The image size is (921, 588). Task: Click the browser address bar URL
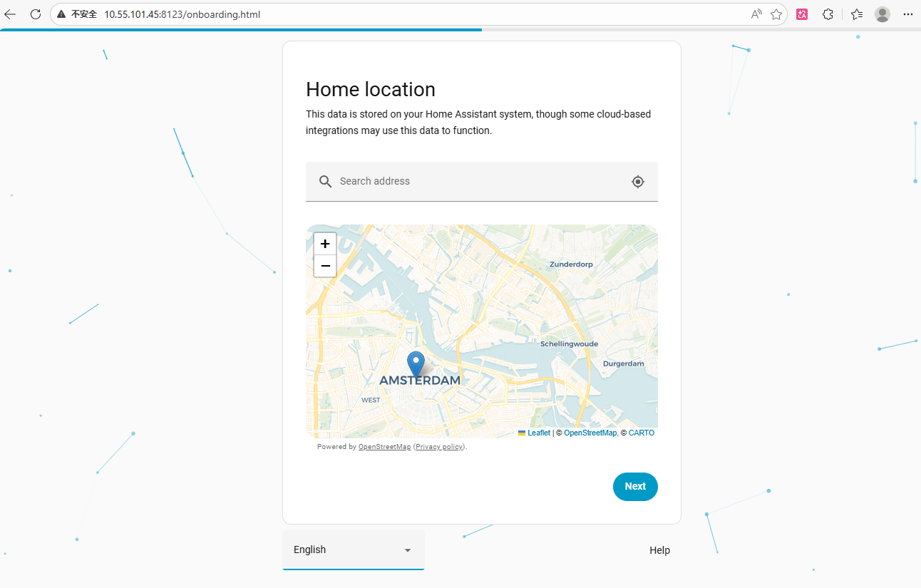click(182, 14)
